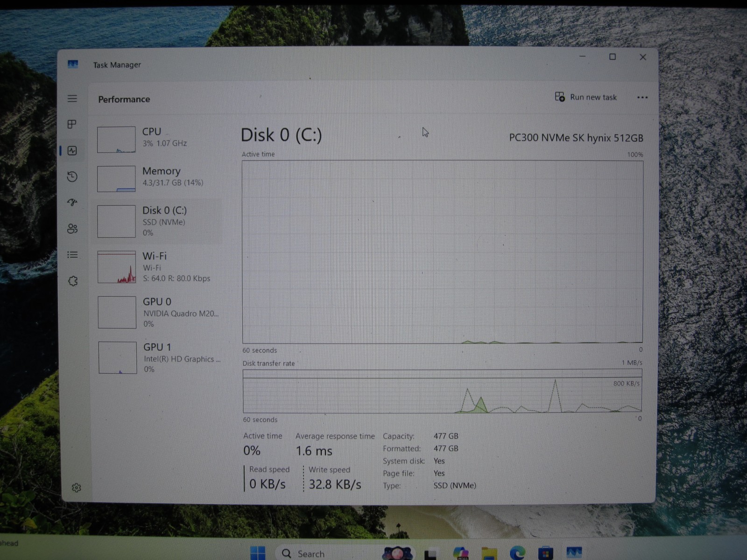Select the Performance page icon
Image resolution: width=747 pixels, height=560 pixels.
[72, 150]
